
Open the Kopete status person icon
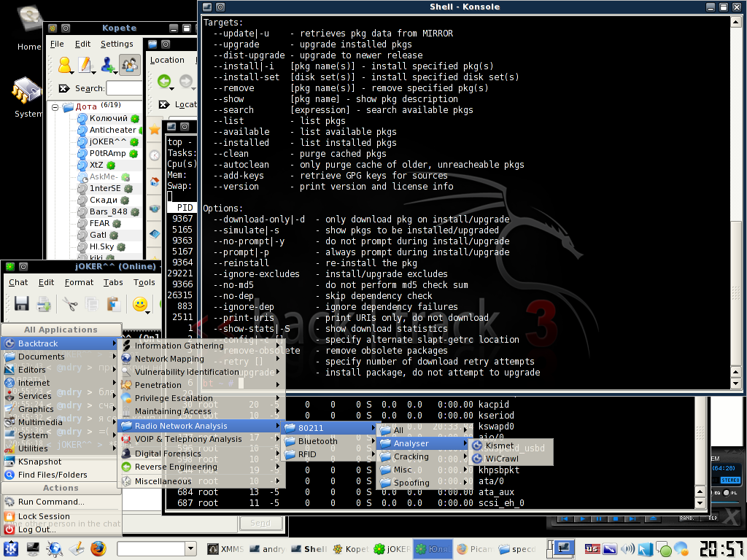(64, 65)
